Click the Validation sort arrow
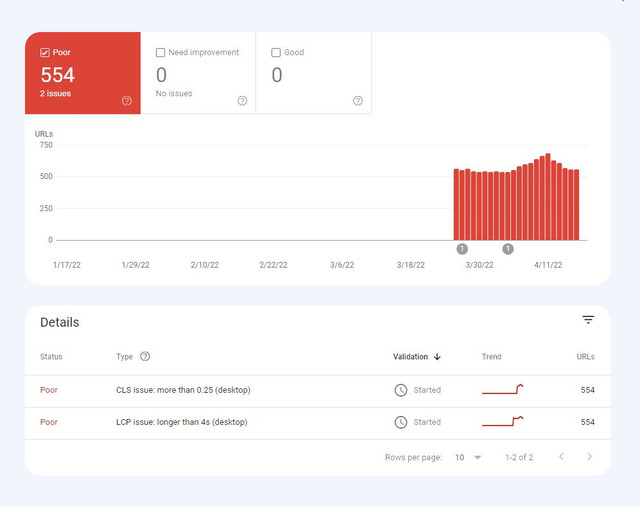This screenshot has width=640, height=507. [x=437, y=357]
